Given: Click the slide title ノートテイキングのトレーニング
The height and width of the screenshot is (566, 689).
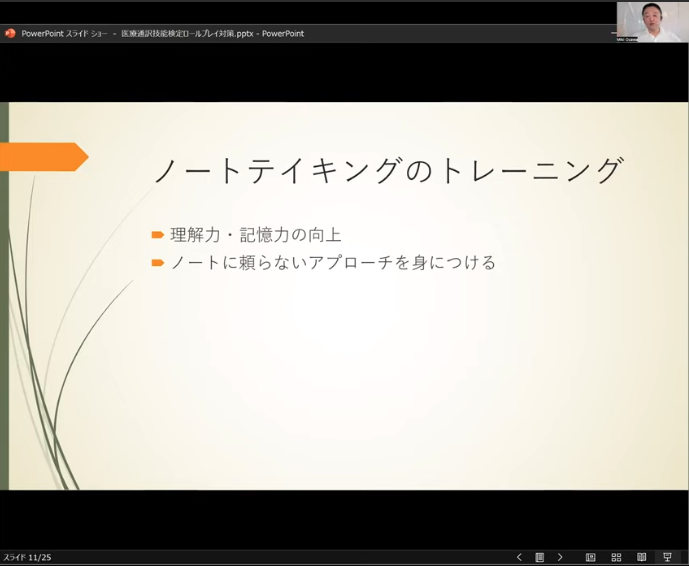Looking at the screenshot, I should 388,170.
